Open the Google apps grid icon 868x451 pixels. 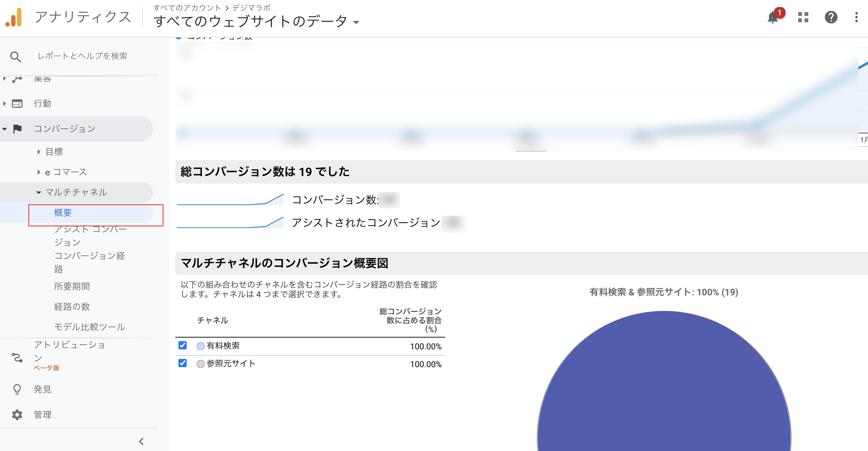[x=803, y=17]
